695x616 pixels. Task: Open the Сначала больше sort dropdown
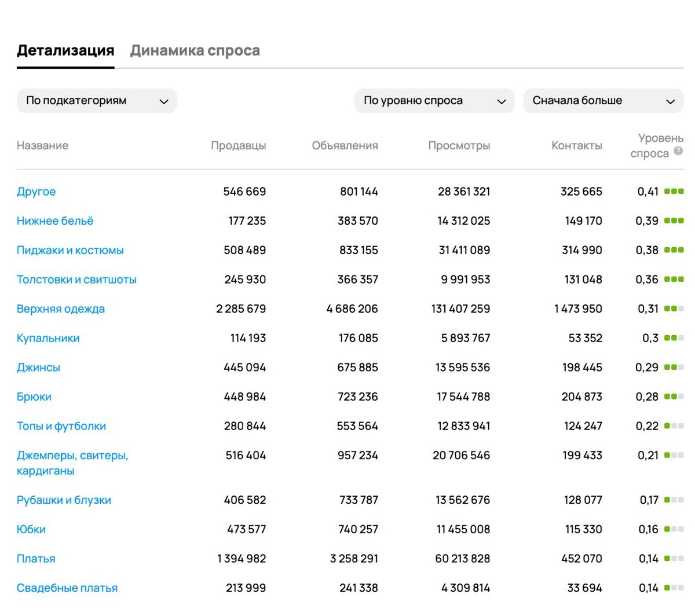click(x=603, y=101)
